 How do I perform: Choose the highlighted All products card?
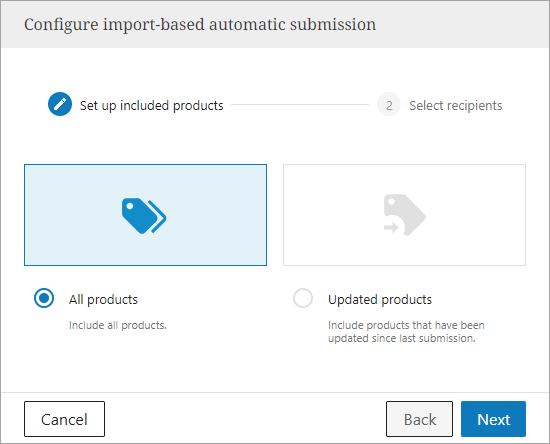click(x=146, y=215)
